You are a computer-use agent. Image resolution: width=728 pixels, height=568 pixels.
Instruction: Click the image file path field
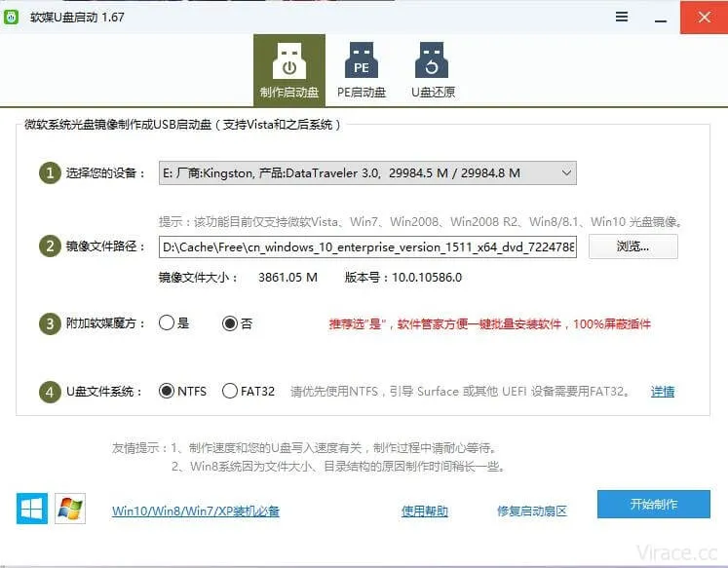367,246
